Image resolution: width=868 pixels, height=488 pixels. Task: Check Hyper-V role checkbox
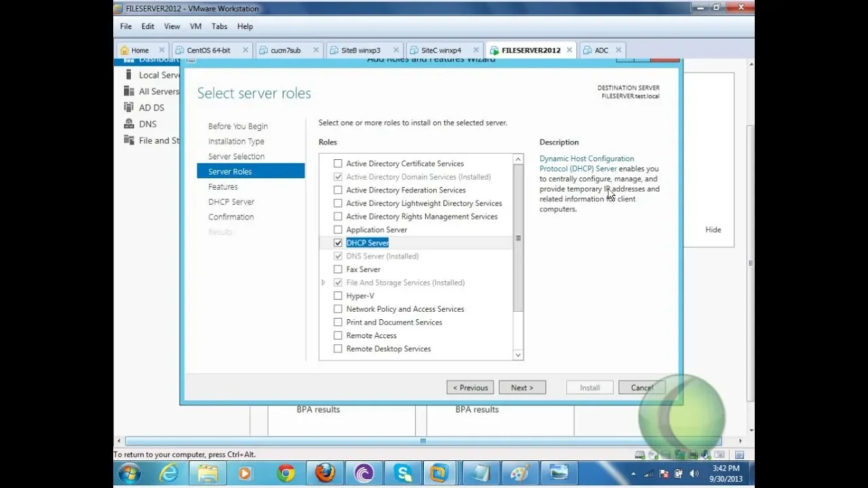tap(338, 296)
